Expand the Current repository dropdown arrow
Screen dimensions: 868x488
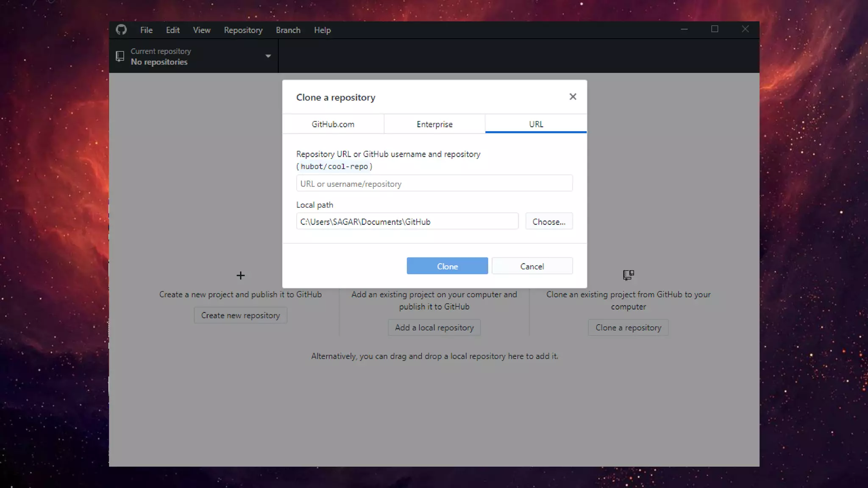(268, 56)
